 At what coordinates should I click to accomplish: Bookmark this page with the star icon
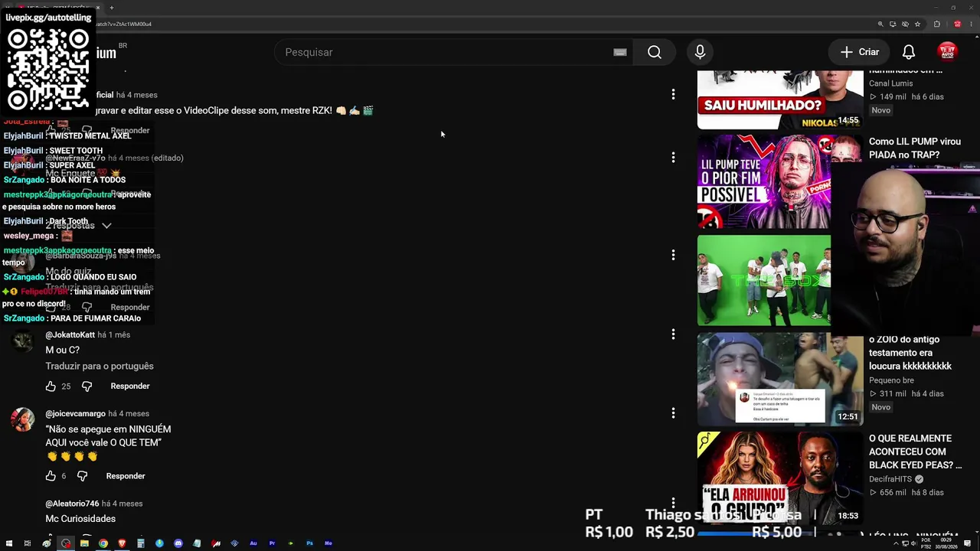point(917,24)
